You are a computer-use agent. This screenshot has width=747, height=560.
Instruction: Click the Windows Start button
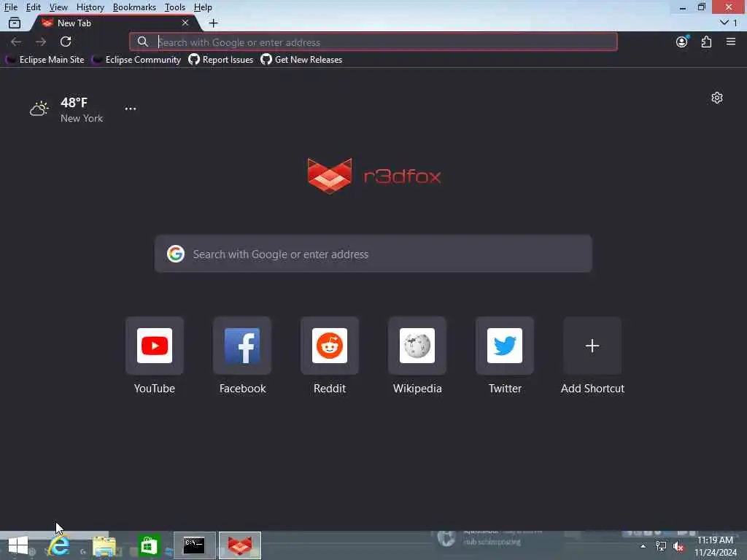[x=18, y=545]
